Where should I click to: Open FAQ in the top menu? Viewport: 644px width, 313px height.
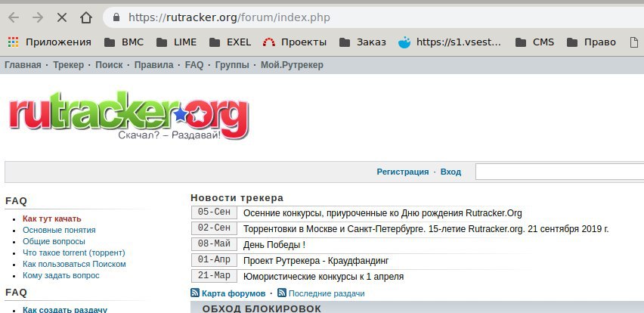[x=194, y=65]
